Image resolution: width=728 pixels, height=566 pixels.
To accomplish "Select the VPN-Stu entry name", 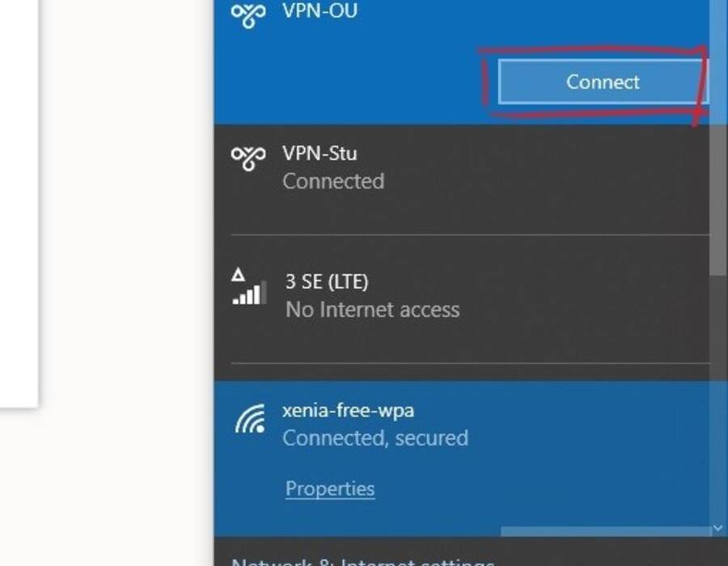I will pos(320,154).
